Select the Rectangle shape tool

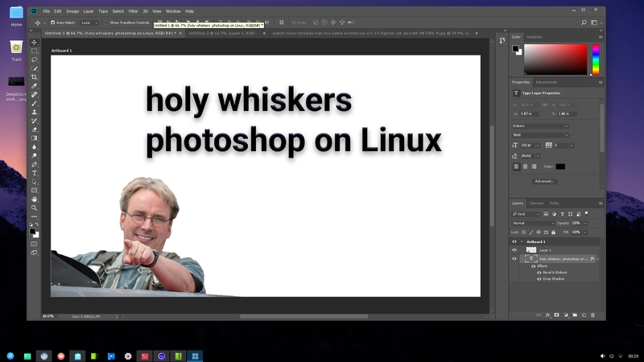coord(35,191)
